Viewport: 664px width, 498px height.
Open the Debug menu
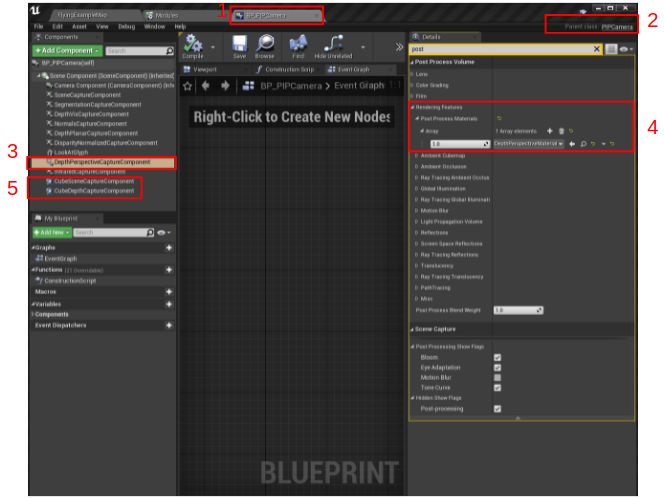coord(126,26)
